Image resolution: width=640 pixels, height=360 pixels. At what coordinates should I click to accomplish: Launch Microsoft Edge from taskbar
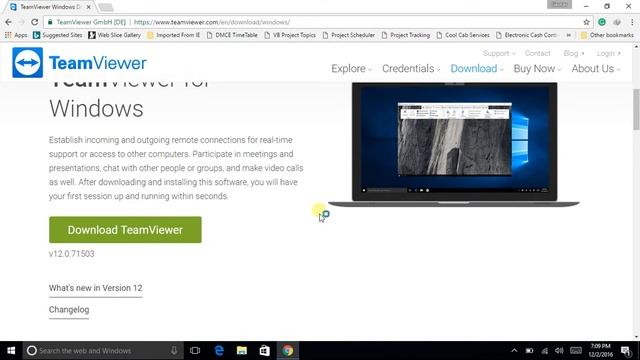coord(219,351)
